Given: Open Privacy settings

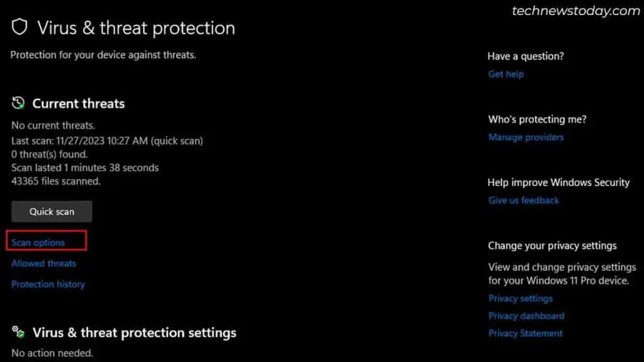Looking at the screenshot, I should [x=520, y=298].
